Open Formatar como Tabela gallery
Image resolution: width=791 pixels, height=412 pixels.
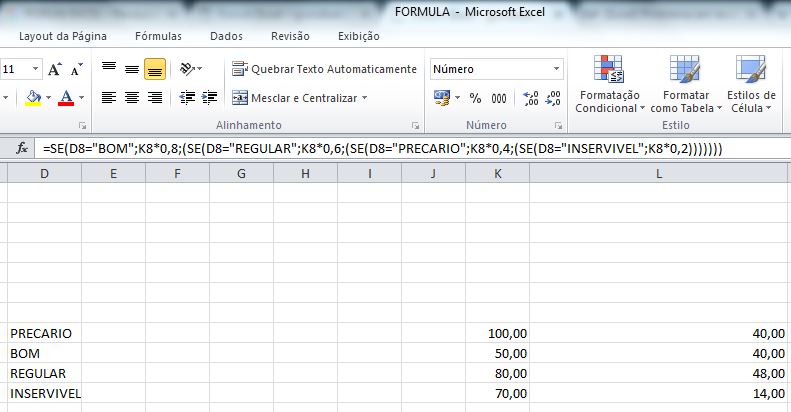686,84
